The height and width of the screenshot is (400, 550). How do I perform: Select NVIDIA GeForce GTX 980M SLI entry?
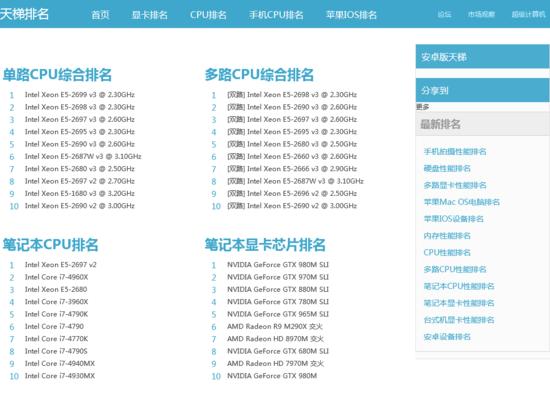tap(278, 265)
